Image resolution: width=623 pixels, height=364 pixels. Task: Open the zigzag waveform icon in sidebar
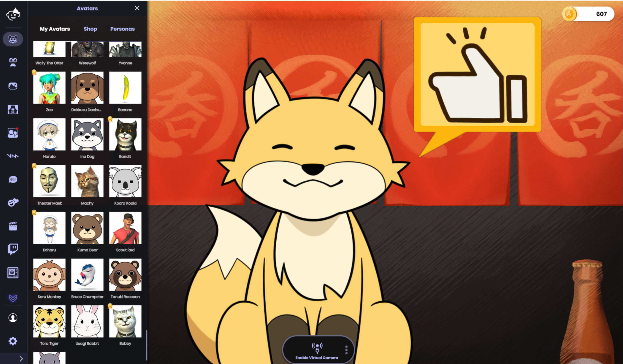click(x=13, y=156)
